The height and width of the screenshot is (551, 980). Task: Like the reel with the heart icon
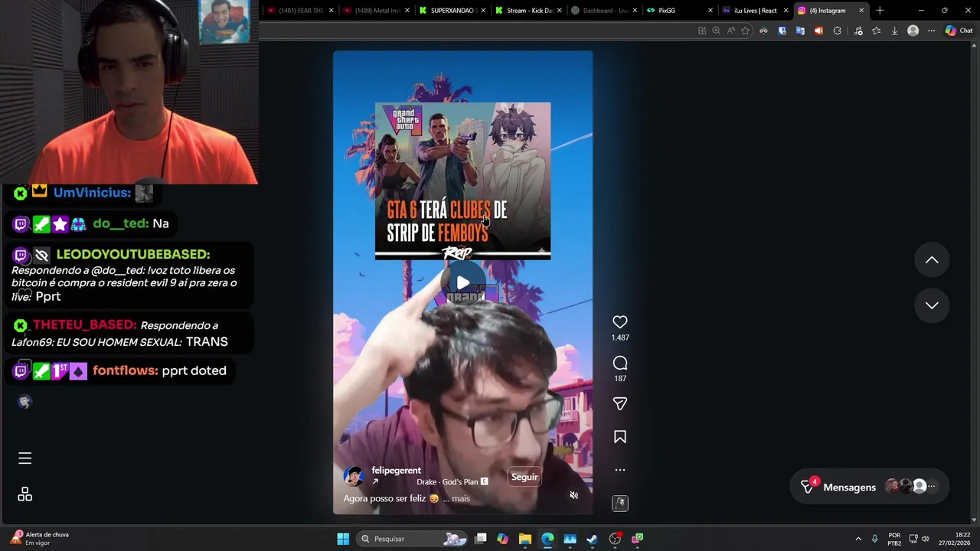coord(620,322)
